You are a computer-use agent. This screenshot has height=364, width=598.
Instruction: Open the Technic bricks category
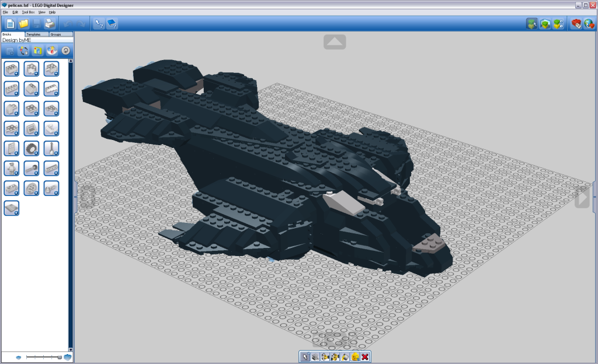pyautogui.click(x=12, y=188)
